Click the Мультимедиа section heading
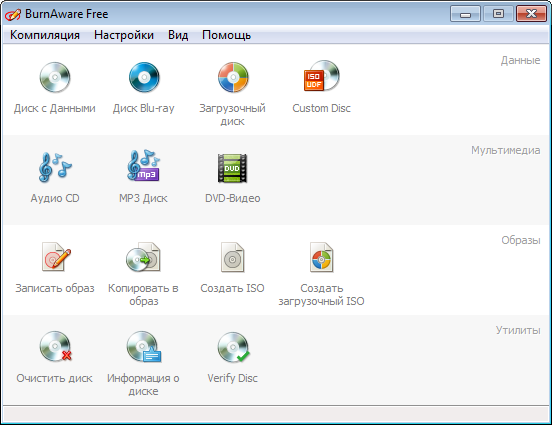552x425 pixels. [506, 151]
